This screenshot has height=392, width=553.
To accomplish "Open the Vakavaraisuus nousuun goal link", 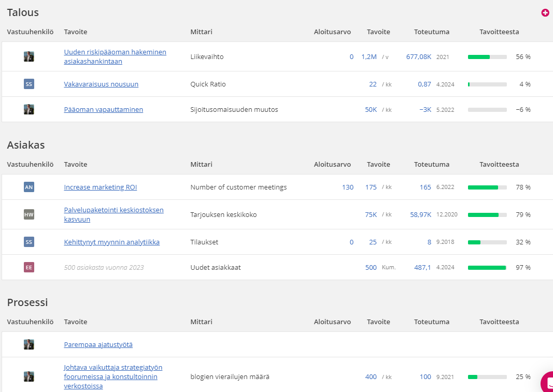I will point(101,84).
